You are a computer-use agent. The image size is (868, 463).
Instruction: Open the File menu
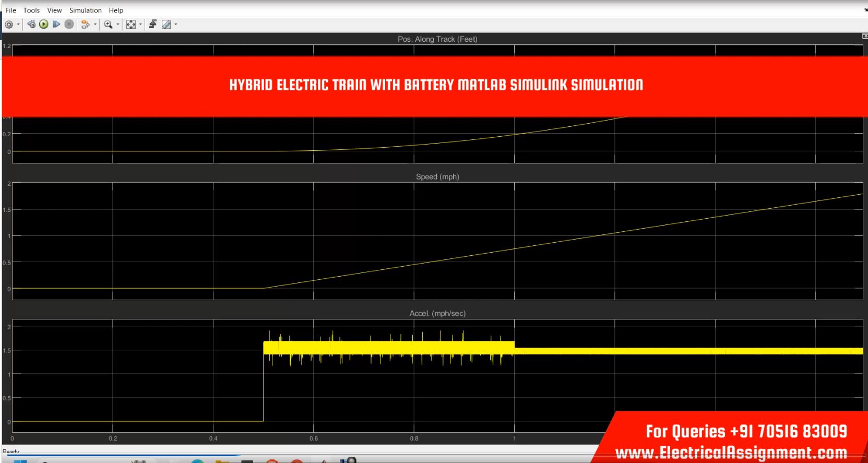(x=11, y=10)
